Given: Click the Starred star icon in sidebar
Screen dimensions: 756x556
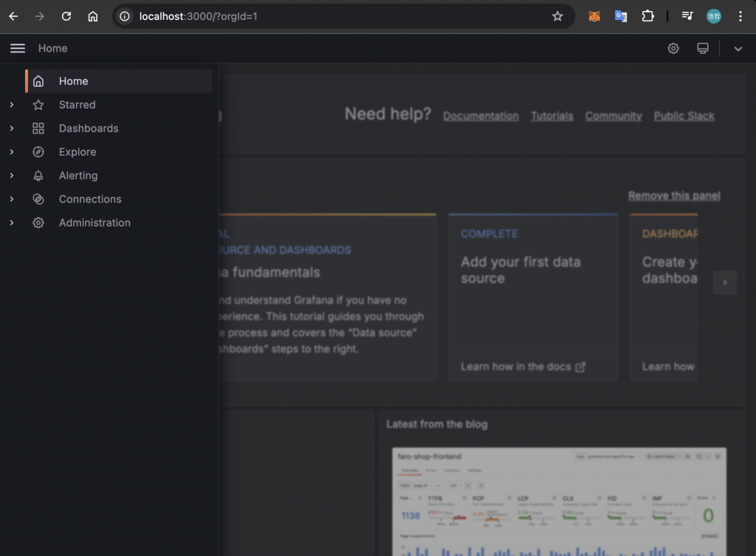Looking at the screenshot, I should (x=38, y=105).
